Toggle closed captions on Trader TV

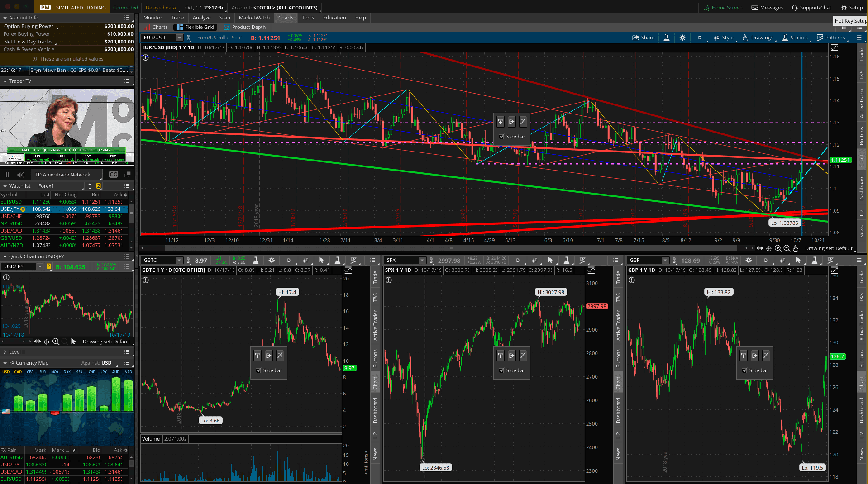(114, 175)
